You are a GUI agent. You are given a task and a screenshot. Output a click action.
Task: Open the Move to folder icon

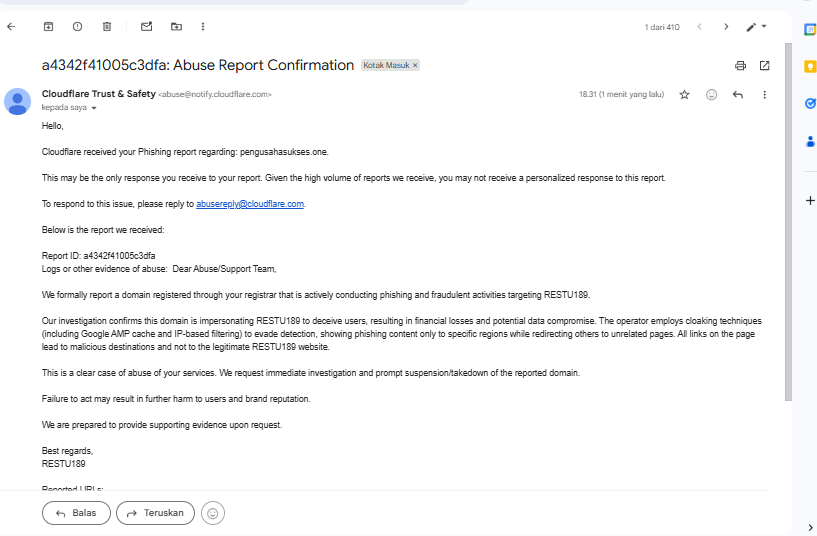coord(177,27)
